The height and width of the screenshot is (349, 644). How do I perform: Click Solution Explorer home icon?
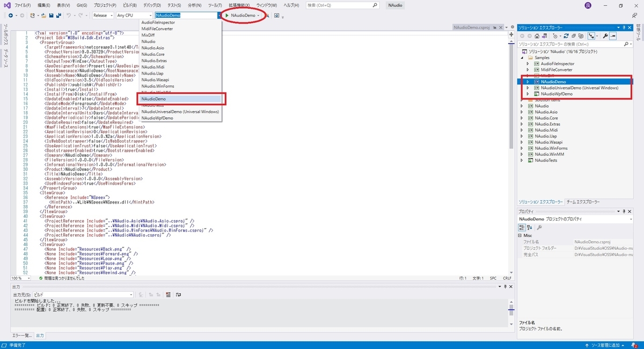537,36
